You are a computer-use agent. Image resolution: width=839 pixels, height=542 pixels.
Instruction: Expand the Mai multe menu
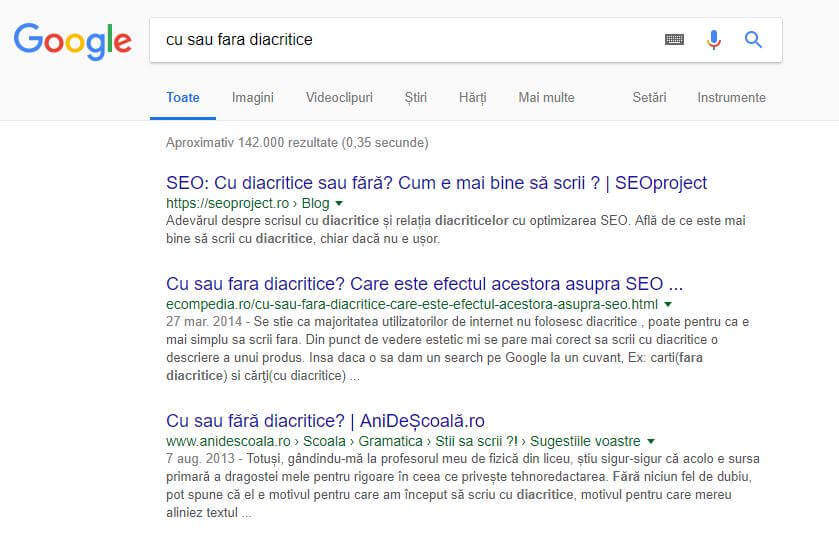pyautogui.click(x=546, y=97)
